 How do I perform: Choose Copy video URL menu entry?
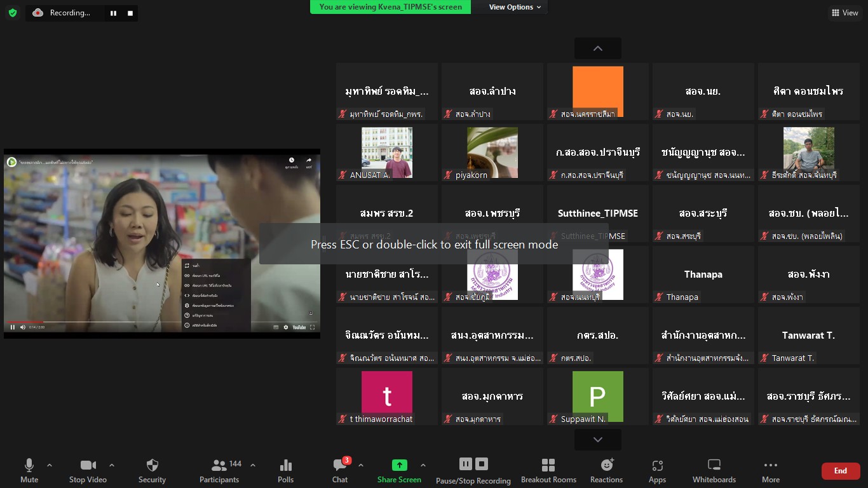pos(216,276)
